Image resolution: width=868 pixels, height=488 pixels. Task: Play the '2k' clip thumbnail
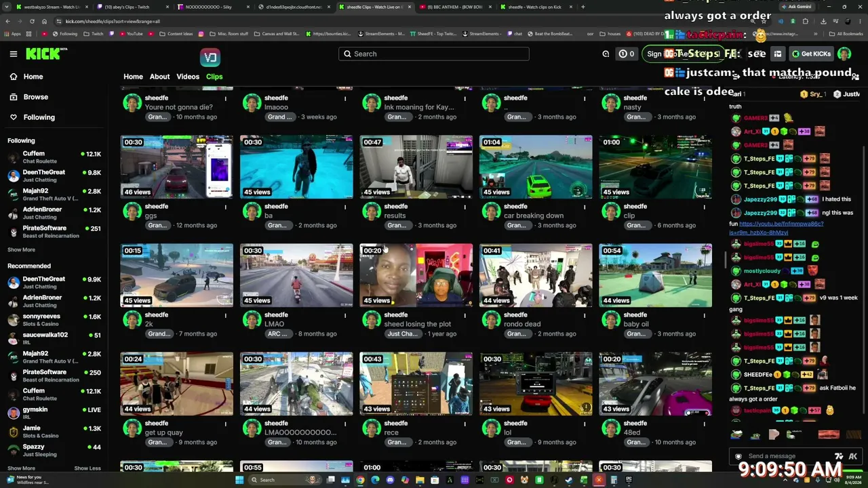pos(177,275)
